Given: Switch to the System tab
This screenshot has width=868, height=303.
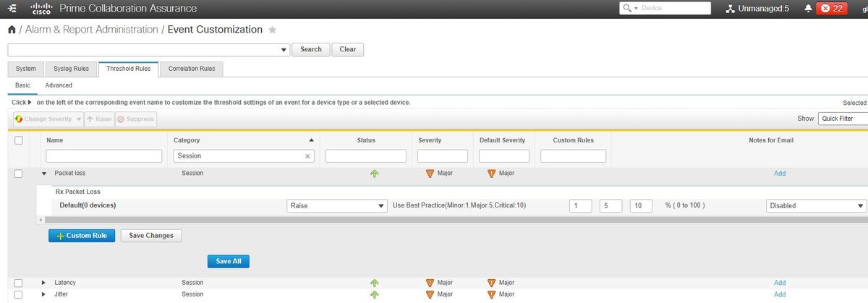Looking at the screenshot, I should [x=25, y=69].
